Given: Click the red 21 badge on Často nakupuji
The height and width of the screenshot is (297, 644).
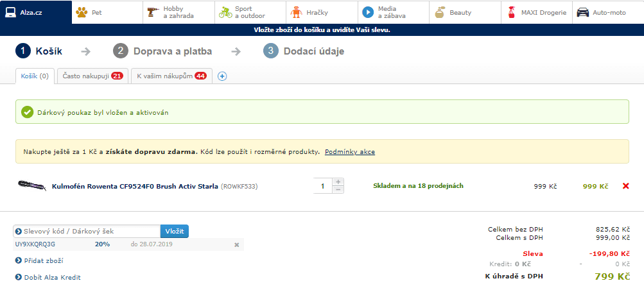Looking at the screenshot, I should pos(117,76).
